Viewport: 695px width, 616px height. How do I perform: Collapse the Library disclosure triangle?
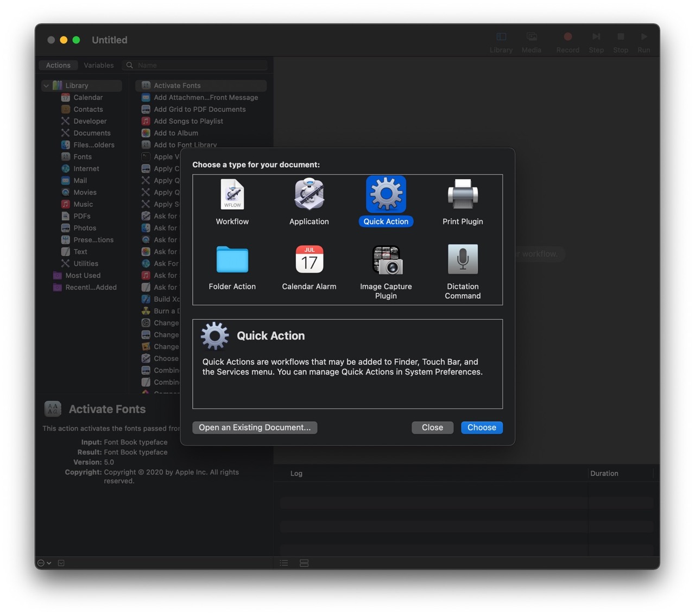pos(46,86)
